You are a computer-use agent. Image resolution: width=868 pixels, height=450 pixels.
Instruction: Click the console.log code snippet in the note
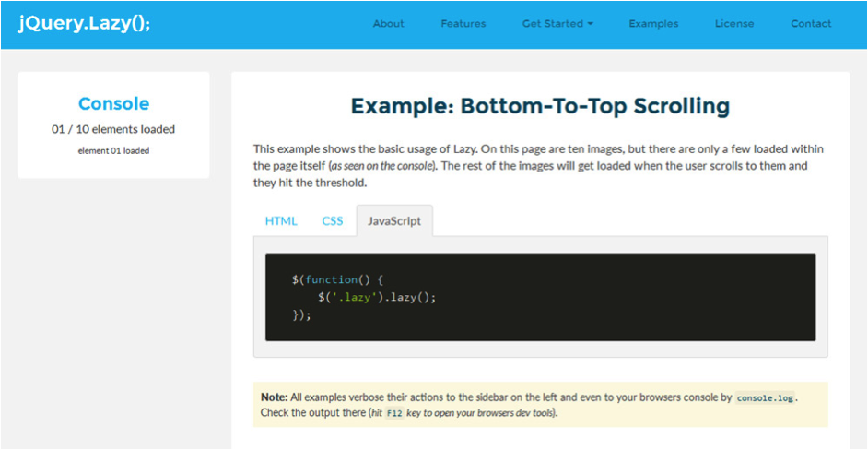pyautogui.click(x=766, y=398)
